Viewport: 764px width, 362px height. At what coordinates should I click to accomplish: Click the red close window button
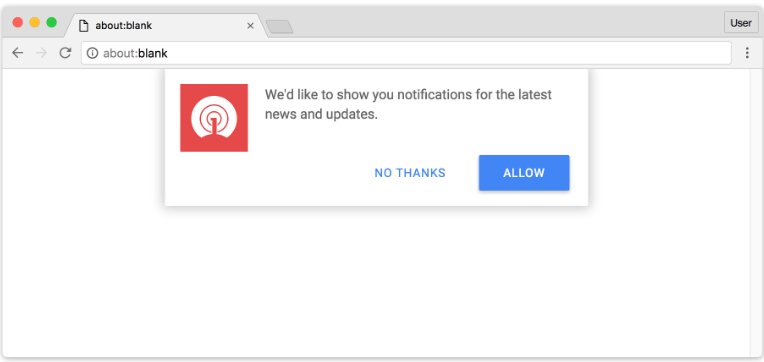pos(18,22)
